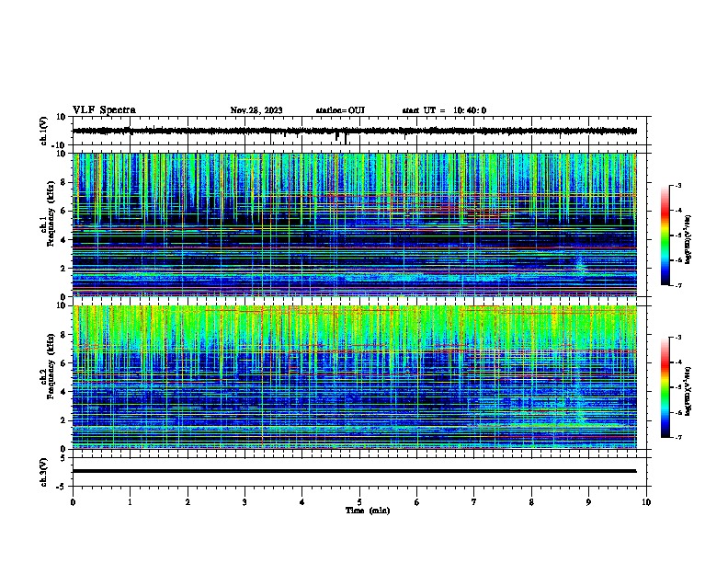The image size is (728, 563).
Task: Select tick label "7" on the time axis
Action: (x=474, y=502)
